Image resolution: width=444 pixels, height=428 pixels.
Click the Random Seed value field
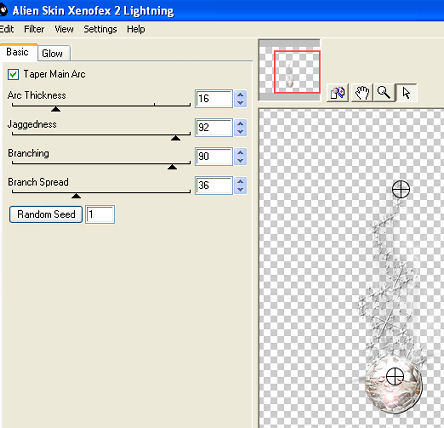(x=100, y=214)
